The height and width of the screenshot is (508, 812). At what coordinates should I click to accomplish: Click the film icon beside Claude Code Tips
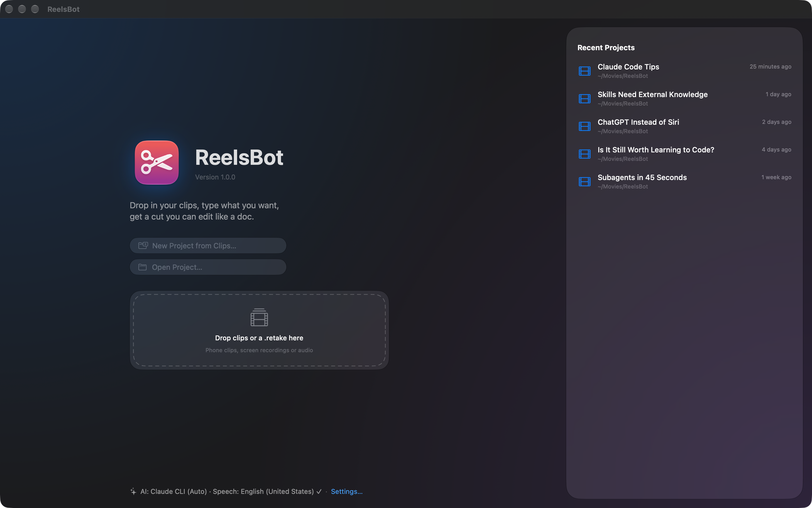point(584,71)
